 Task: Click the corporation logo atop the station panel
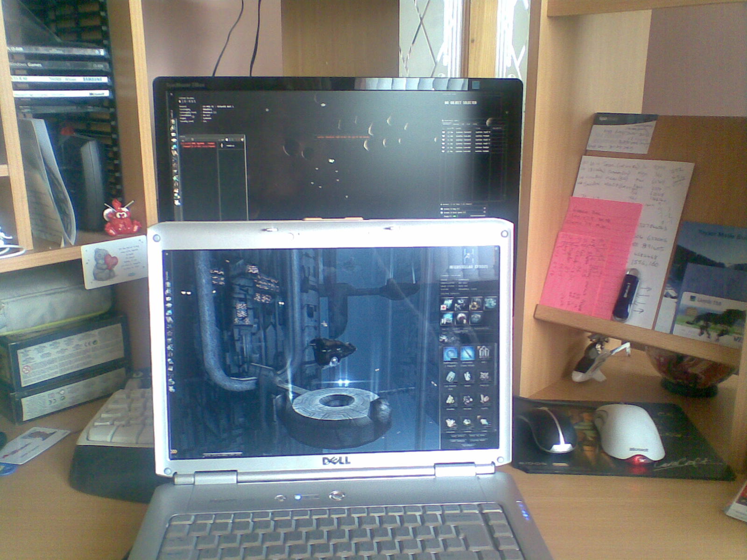(468, 255)
